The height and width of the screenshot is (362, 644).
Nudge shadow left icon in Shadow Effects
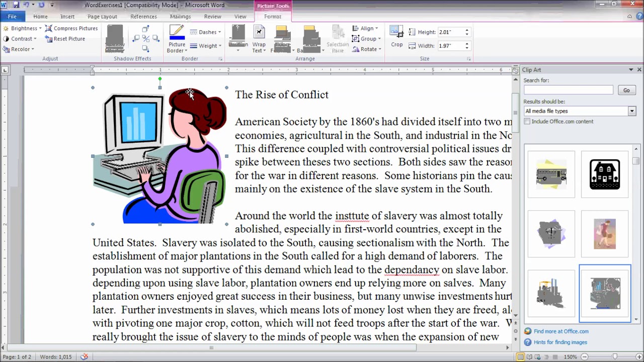tap(136, 39)
